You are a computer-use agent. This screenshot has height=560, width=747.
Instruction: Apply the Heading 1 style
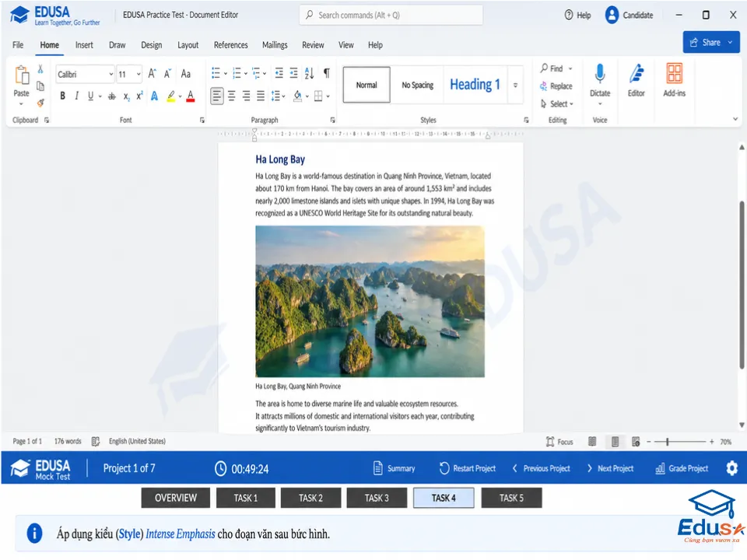(x=475, y=85)
